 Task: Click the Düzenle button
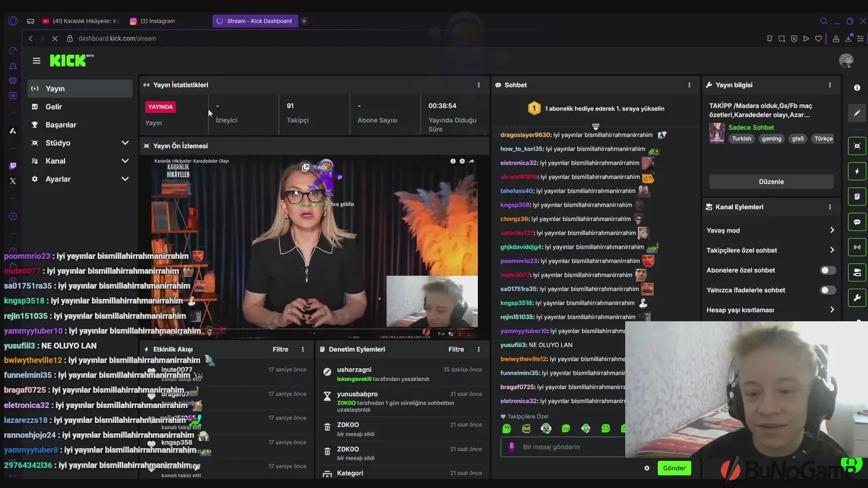771,182
